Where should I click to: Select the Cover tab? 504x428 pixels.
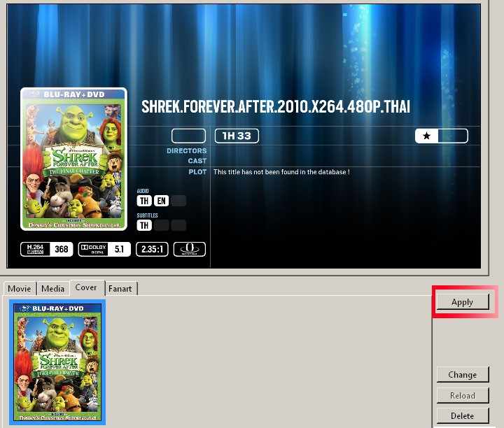[87, 287]
